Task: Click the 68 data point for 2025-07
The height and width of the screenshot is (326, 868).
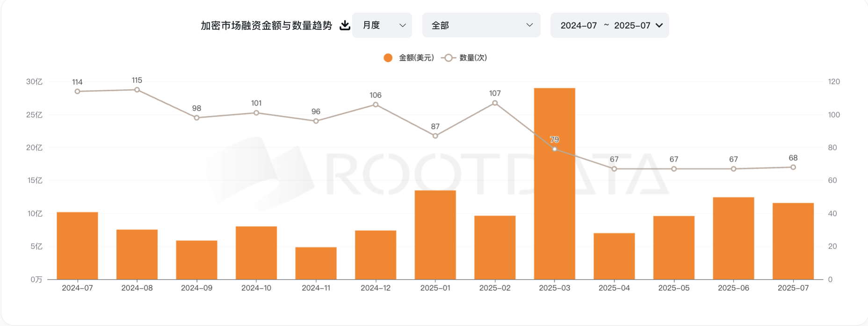Action: click(793, 167)
